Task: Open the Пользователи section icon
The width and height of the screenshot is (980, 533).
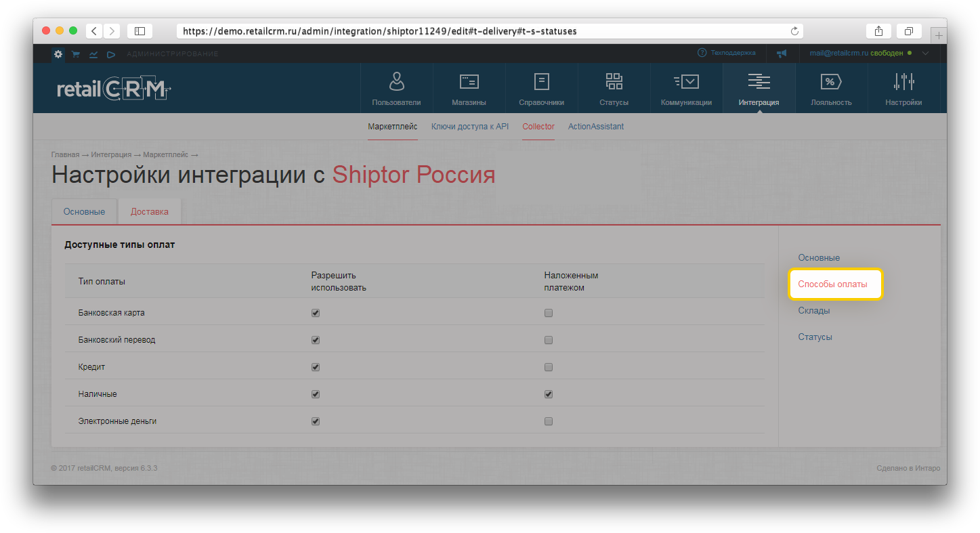Action: tap(396, 82)
